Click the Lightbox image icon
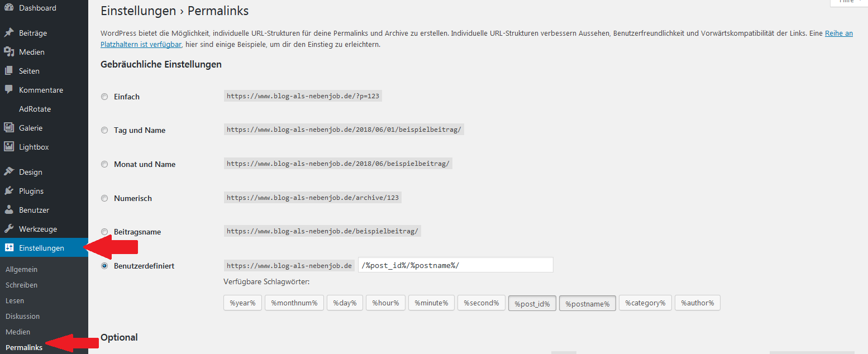 [x=9, y=147]
